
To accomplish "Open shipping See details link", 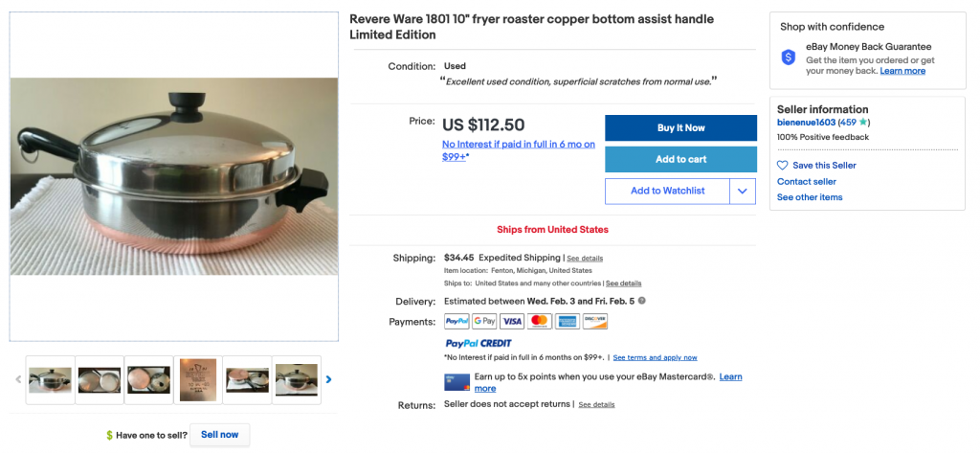I will (x=585, y=259).
